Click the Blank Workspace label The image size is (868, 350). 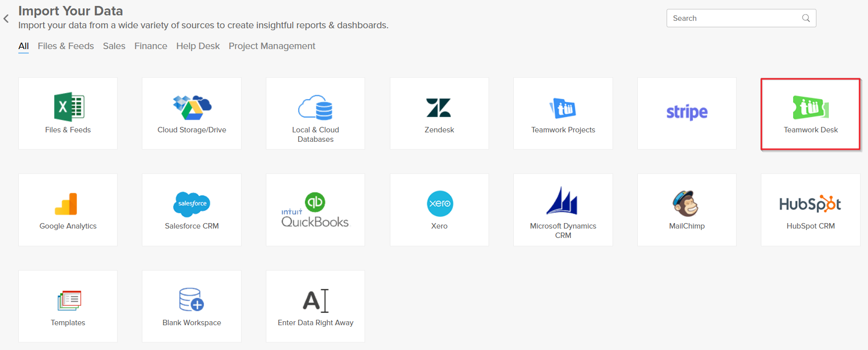coord(192,323)
